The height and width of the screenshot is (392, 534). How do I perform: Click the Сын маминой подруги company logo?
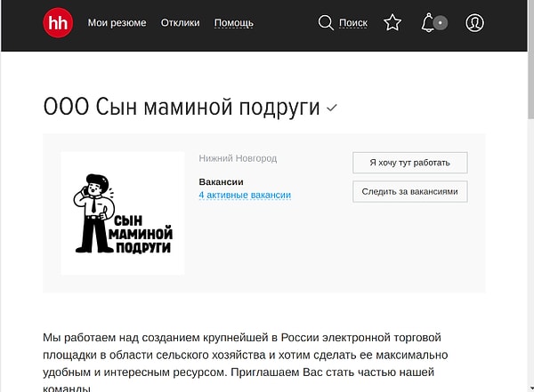[x=123, y=213]
